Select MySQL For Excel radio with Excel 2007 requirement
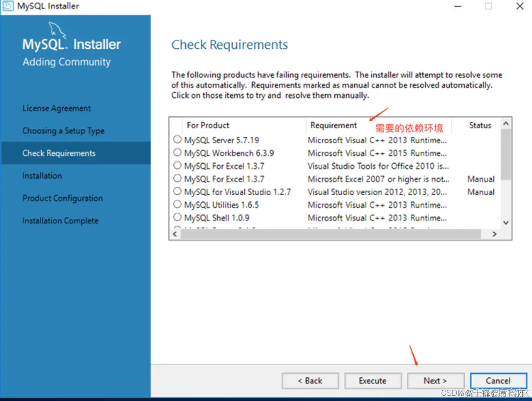Screen dimensions: 532x401 (177, 179)
